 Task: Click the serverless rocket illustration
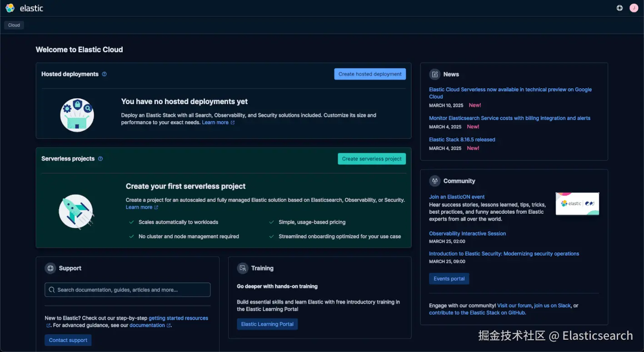pos(76,211)
